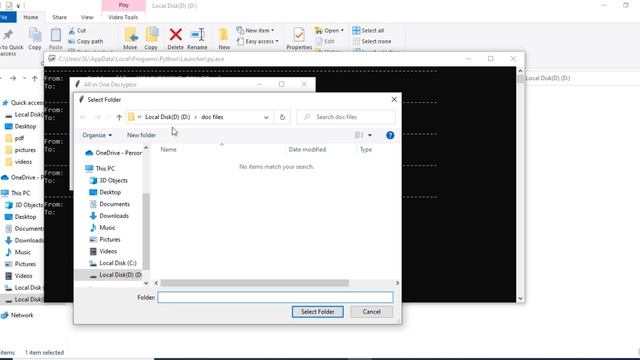The width and height of the screenshot is (640, 360).
Task: Open pdf folder in Explorer Quick access
Action: pyautogui.click(x=15, y=138)
